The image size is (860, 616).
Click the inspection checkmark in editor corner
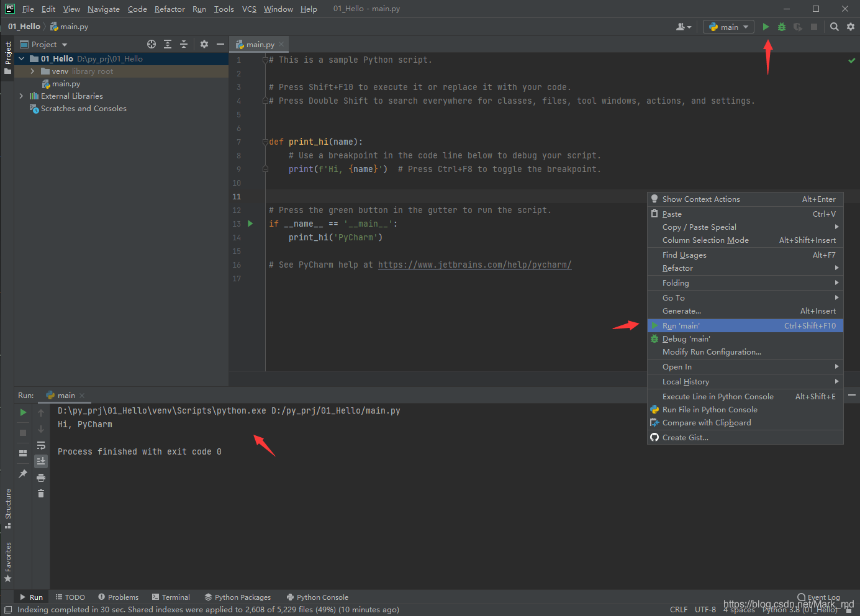(x=851, y=60)
